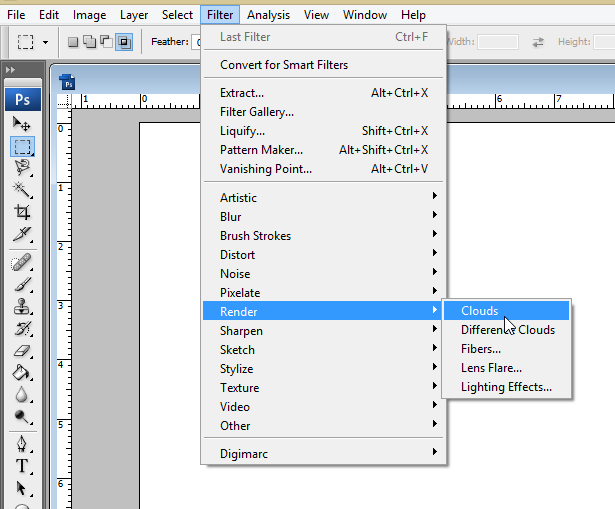Screen dimensions: 615x509
Task: Select the Move tool
Action: click(21, 123)
